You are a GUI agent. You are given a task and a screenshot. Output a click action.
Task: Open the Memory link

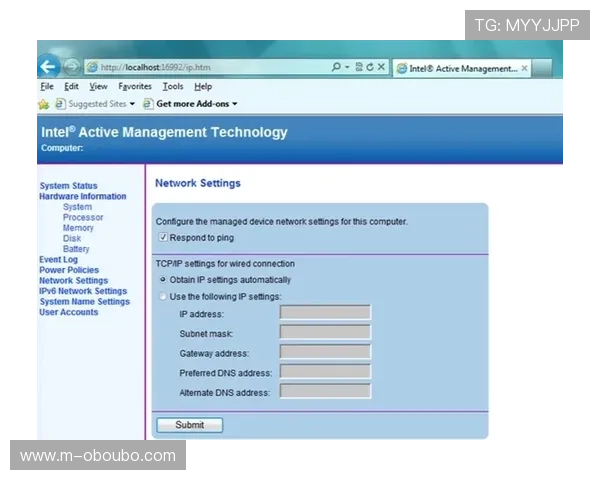coord(78,228)
